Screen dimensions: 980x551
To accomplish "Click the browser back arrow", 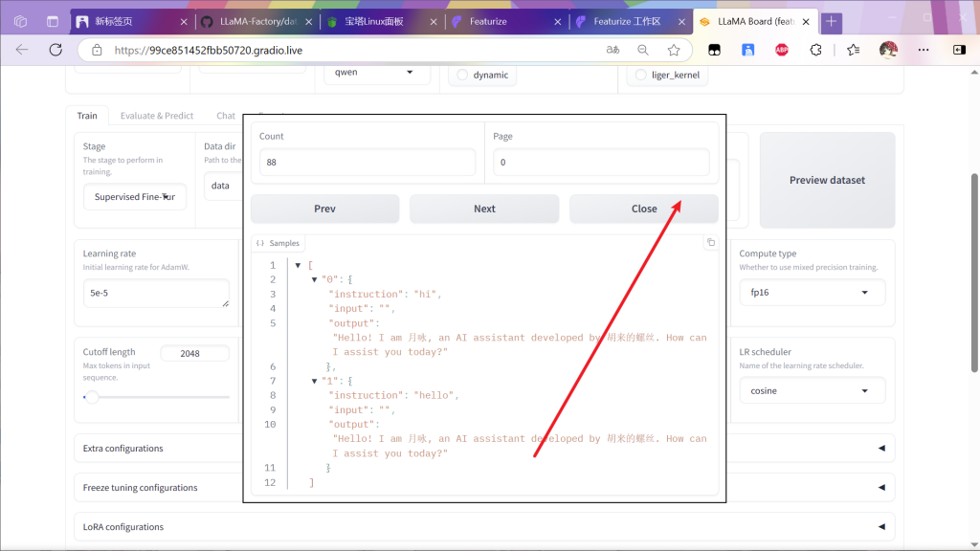I will 22,50.
